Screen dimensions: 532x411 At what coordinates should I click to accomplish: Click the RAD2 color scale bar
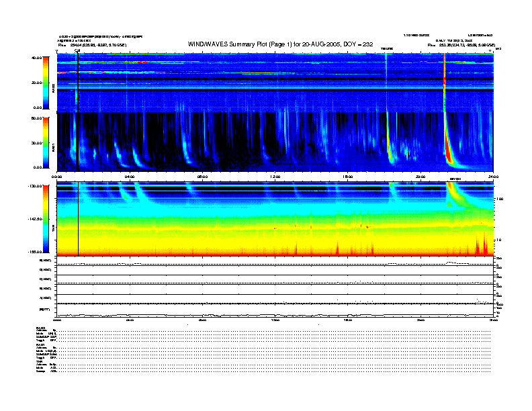pos(46,83)
